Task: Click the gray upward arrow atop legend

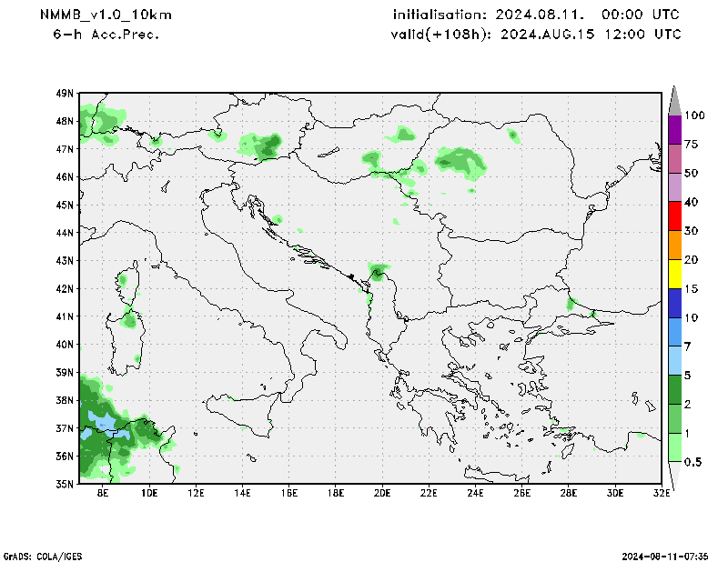Action: coord(674,100)
